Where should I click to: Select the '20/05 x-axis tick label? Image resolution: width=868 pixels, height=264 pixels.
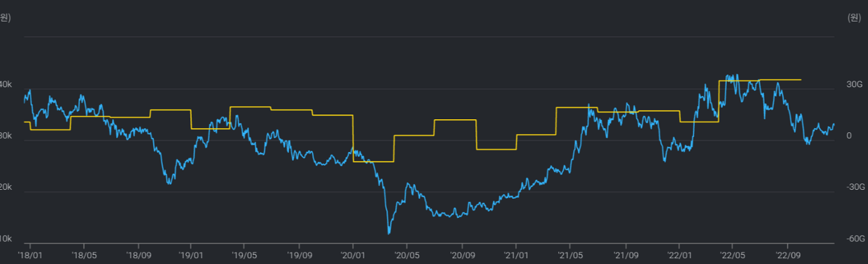click(406, 255)
